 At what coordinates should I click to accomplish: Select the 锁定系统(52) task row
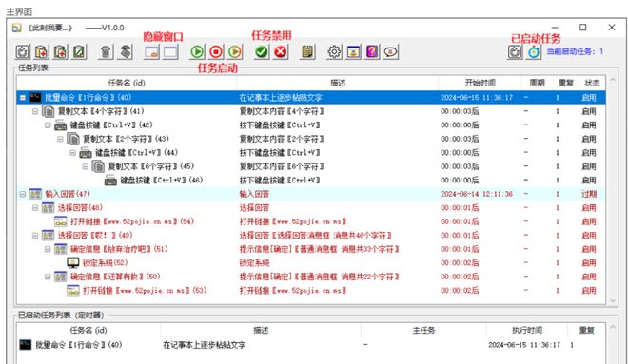pos(311,263)
